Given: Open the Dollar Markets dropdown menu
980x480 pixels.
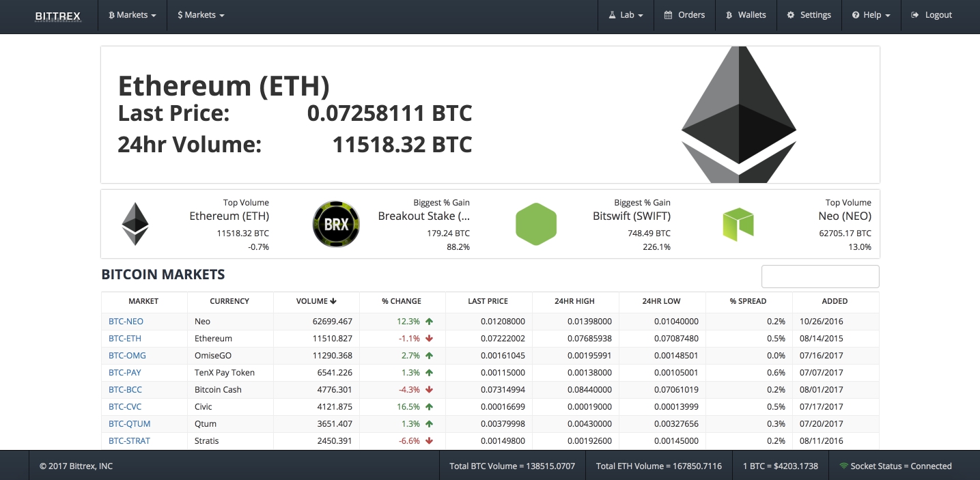Looking at the screenshot, I should tap(201, 15).
